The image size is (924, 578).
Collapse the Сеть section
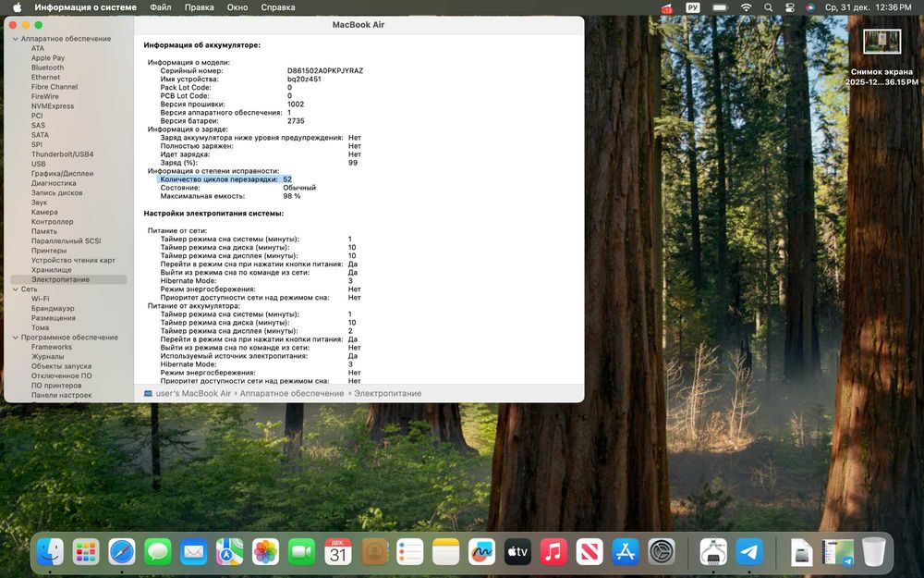pyautogui.click(x=16, y=289)
